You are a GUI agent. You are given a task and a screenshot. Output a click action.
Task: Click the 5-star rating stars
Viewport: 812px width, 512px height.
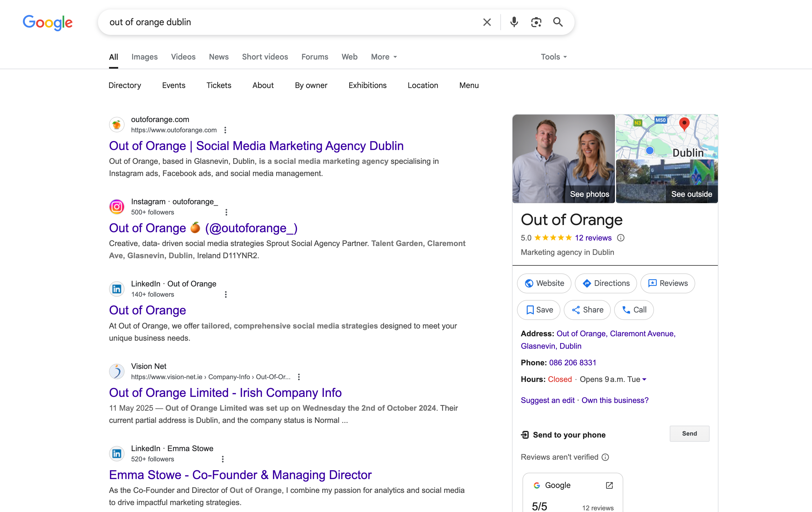[552, 237]
